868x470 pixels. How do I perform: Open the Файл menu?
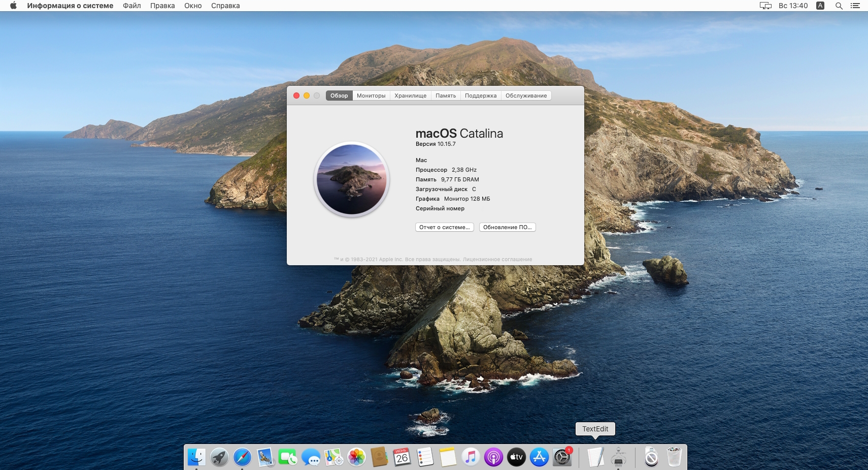131,6
